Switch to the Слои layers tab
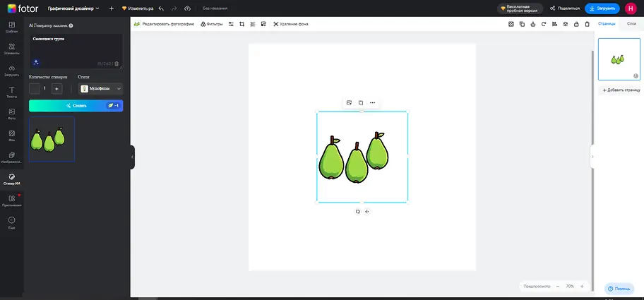 [x=632, y=24]
